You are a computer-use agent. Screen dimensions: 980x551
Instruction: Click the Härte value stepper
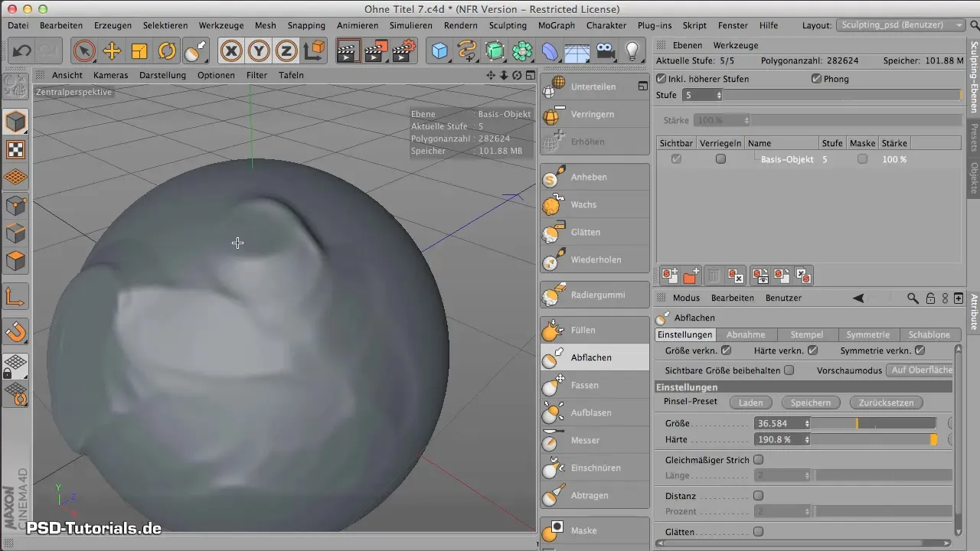(807, 440)
